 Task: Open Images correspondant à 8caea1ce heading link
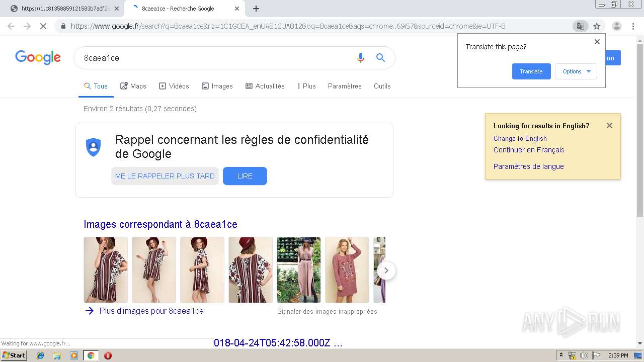click(160, 224)
